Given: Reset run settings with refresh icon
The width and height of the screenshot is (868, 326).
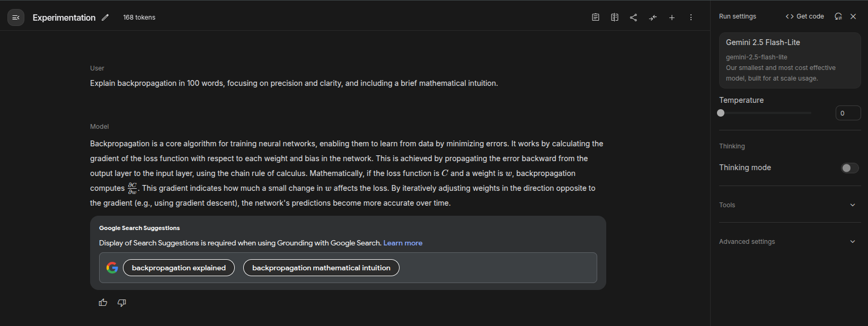Looking at the screenshot, I should click(x=838, y=16).
